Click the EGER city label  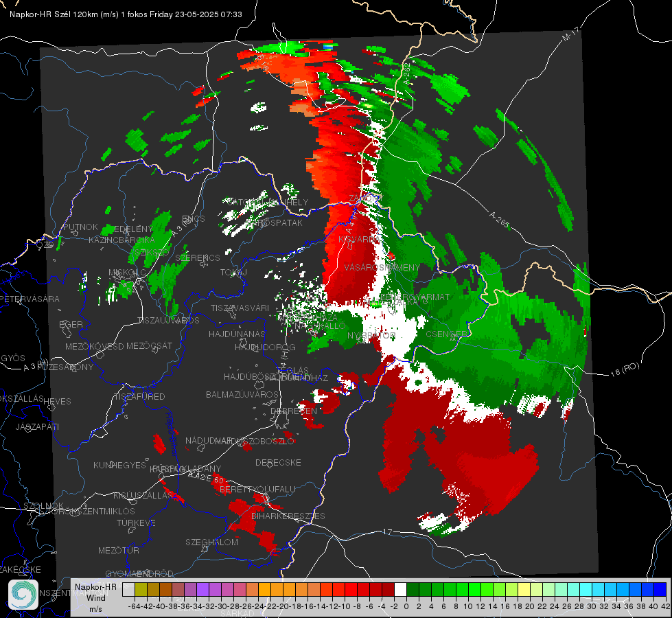pyautogui.click(x=71, y=324)
